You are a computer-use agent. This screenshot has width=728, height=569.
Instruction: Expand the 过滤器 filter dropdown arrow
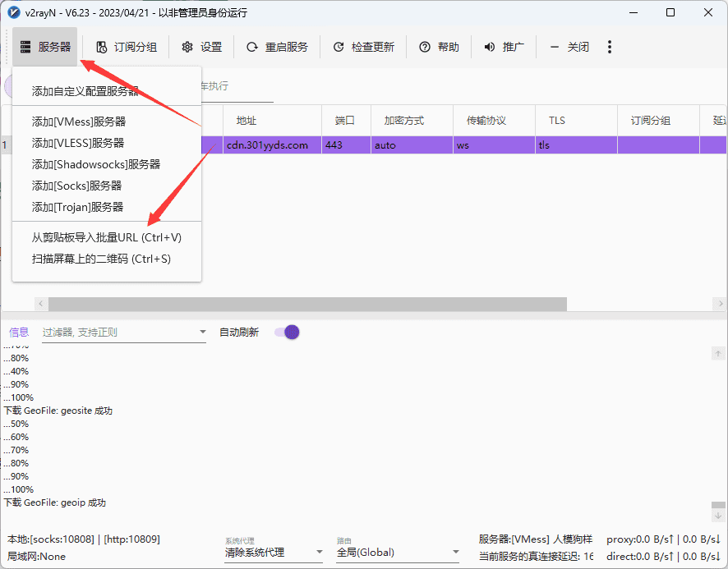(202, 332)
